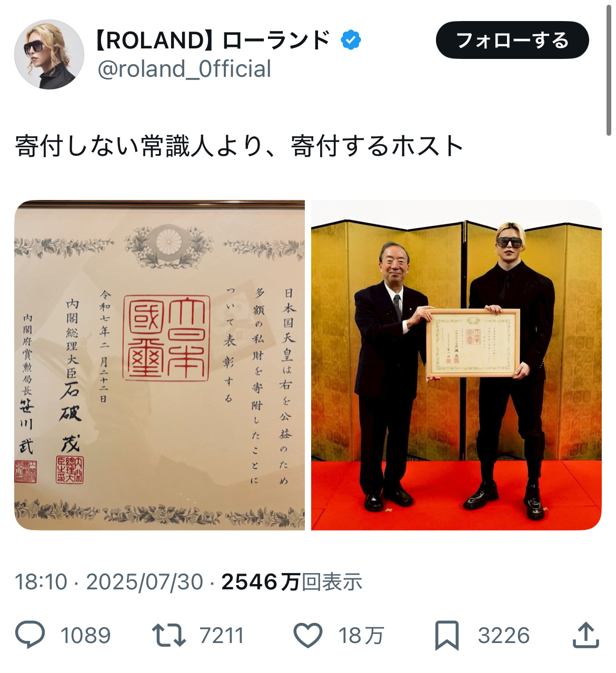616x673 pixels.
Task: View the 2546万回表示 view count details
Action: 292,582
